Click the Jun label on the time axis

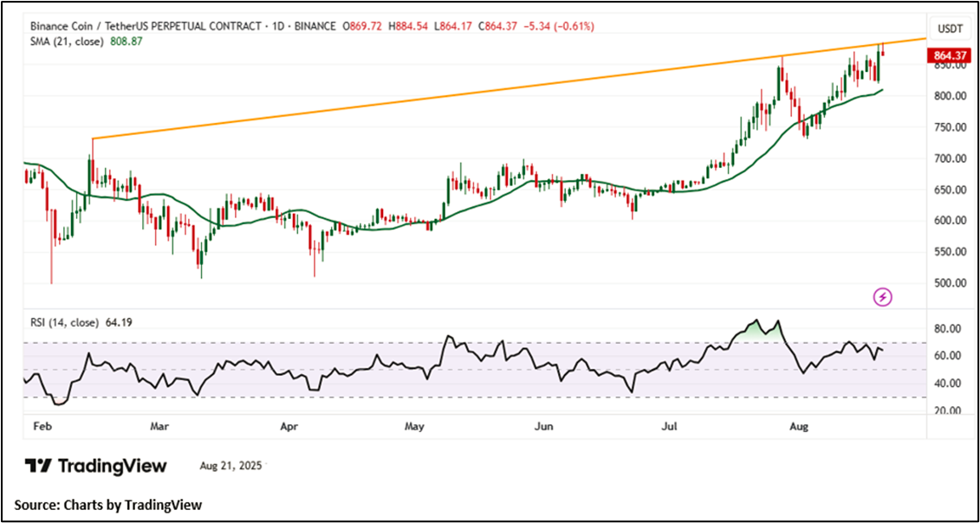point(544,428)
